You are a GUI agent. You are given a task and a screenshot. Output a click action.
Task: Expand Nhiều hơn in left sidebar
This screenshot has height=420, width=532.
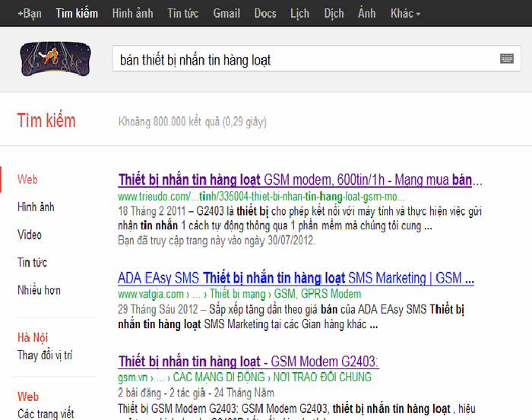(x=39, y=290)
